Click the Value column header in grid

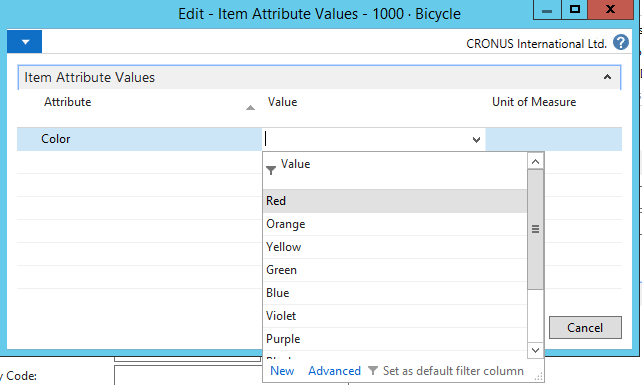tap(283, 102)
